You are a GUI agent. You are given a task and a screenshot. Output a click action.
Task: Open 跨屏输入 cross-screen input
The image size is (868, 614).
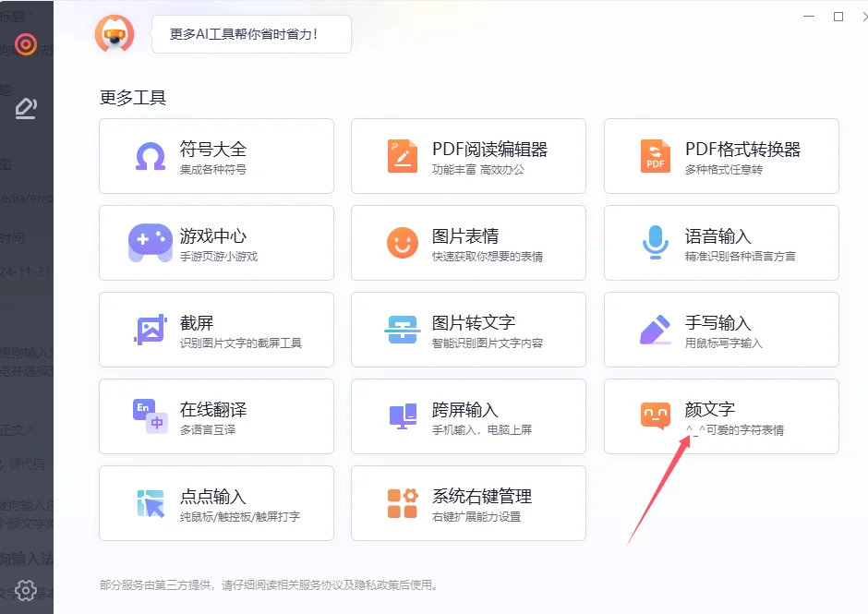tap(468, 416)
